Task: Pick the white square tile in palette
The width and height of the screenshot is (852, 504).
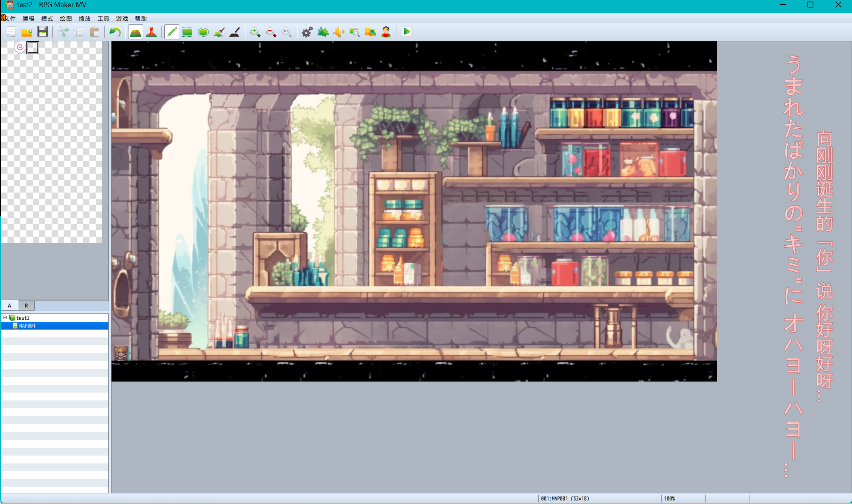Action: (x=33, y=48)
